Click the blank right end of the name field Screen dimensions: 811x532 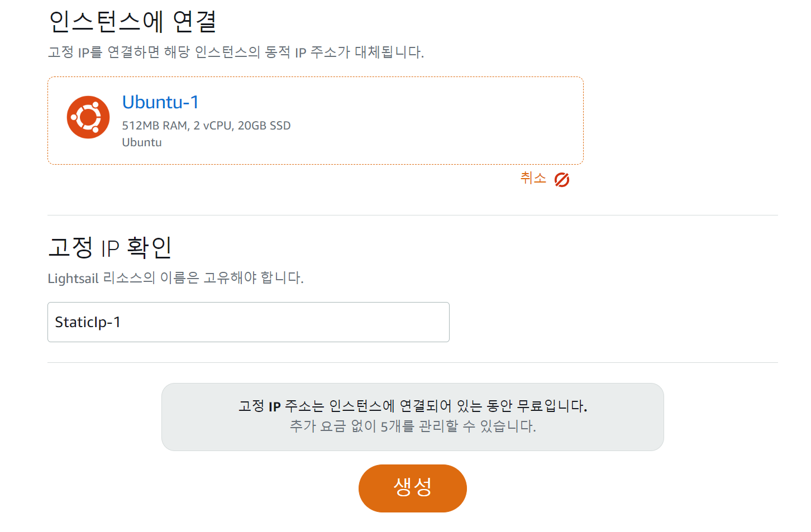coord(391,322)
